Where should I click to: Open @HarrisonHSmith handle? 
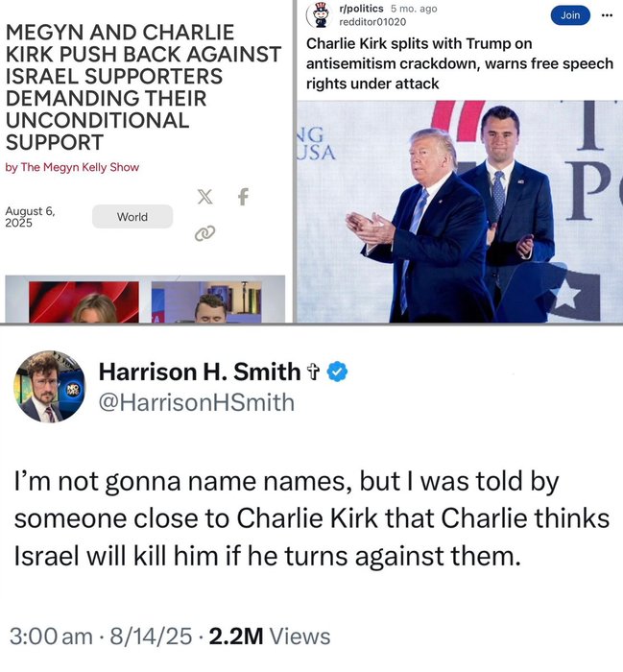click(197, 403)
